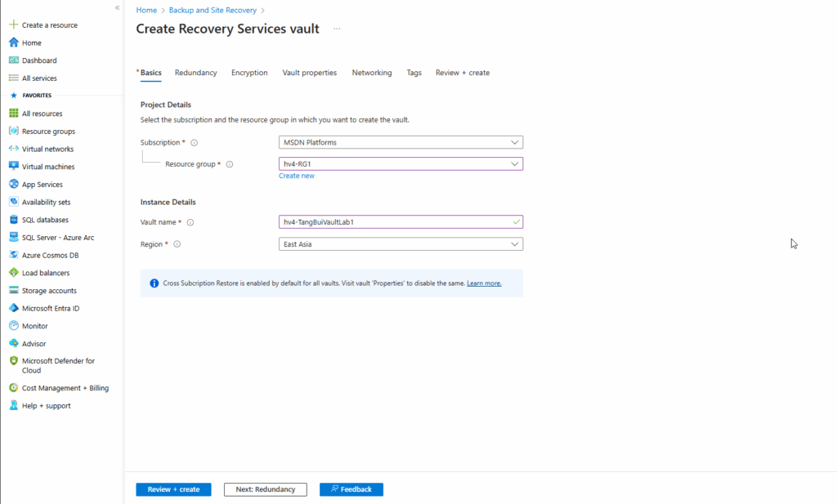Click the info icon beside Vault name
This screenshot has width=837, height=504.
coord(190,222)
